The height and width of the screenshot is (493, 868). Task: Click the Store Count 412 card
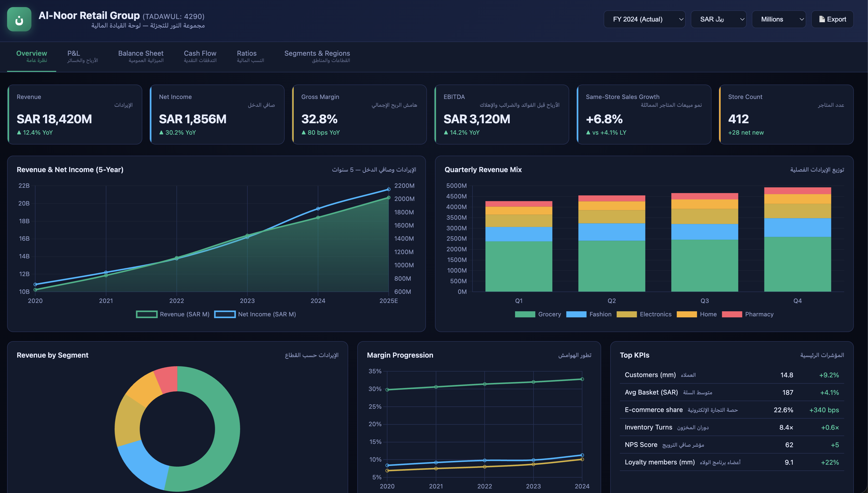tap(786, 114)
